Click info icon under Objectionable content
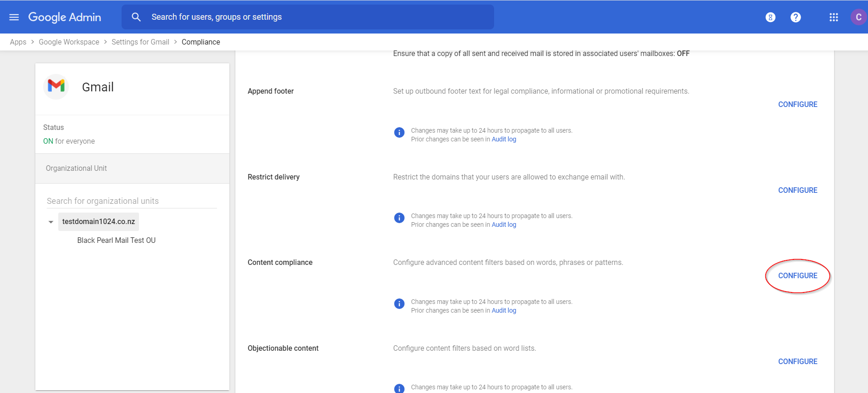 tap(399, 388)
